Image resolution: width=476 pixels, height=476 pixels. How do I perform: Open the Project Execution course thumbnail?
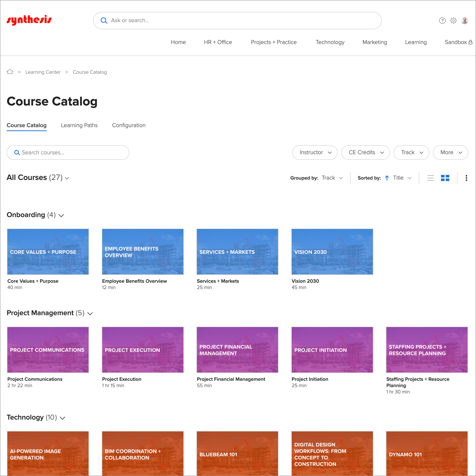coord(143,350)
